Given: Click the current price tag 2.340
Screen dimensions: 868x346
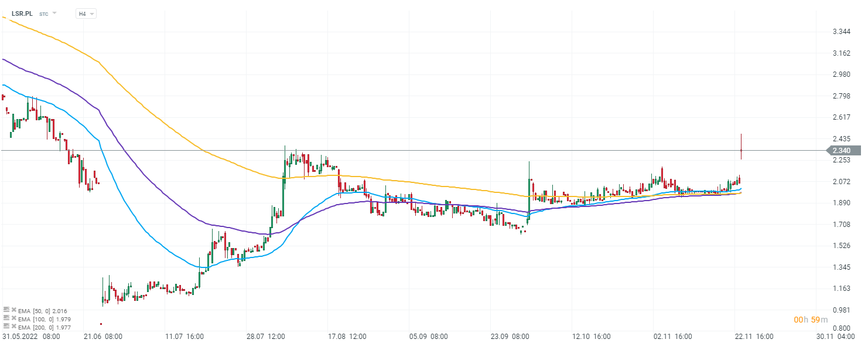Looking at the screenshot, I should point(841,151).
